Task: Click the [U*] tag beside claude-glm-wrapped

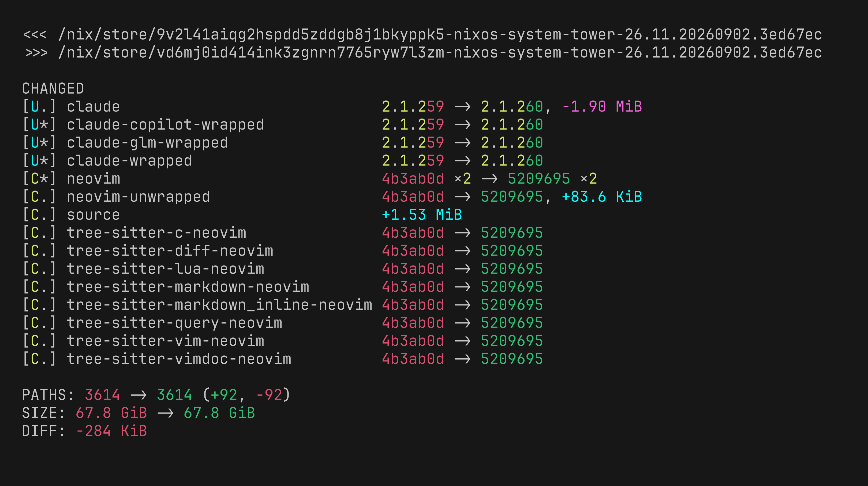Action: pyautogui.click(x=39, y=143)
